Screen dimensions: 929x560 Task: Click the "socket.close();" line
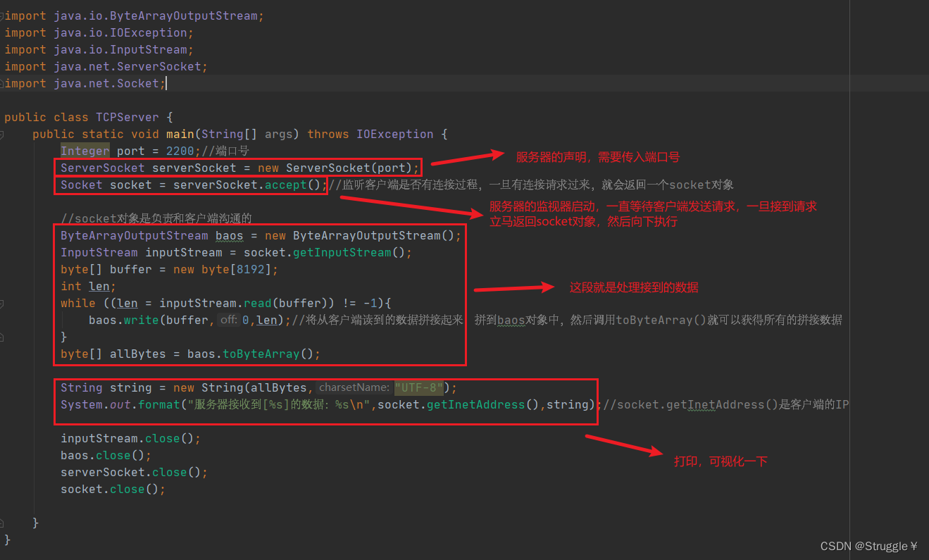point(113,489)
